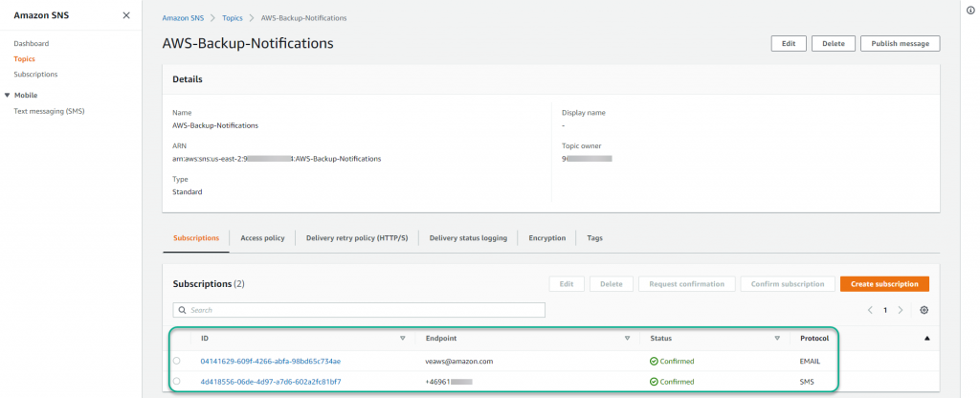Open Topics in sidebar
This screenshot has height=398, width=980.
click(x=24, y=58)
